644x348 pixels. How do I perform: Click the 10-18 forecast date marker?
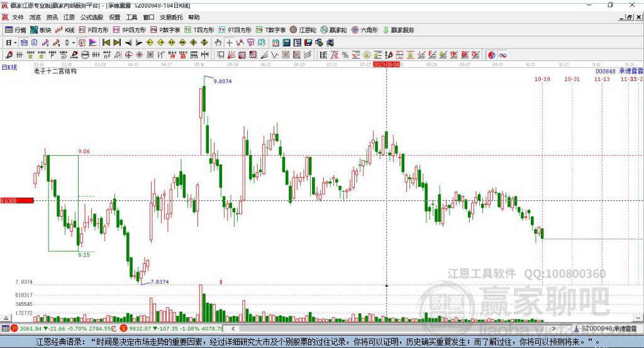[x=542, y=79]
